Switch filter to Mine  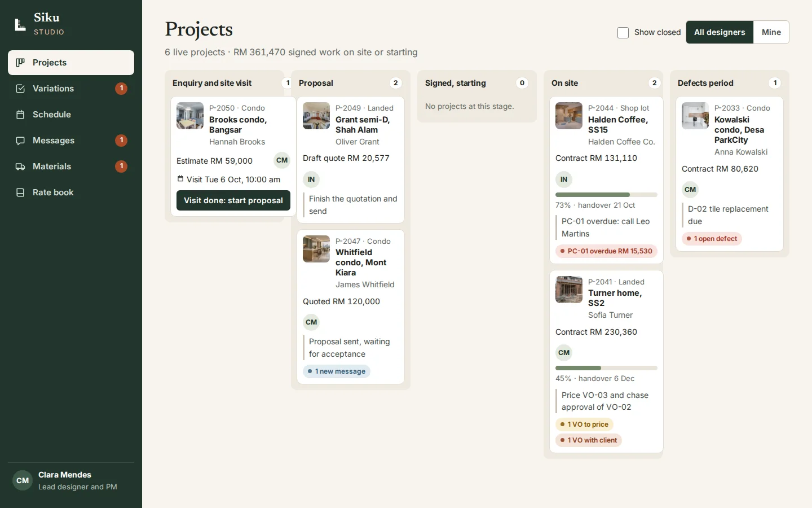[x=771, y=32]
